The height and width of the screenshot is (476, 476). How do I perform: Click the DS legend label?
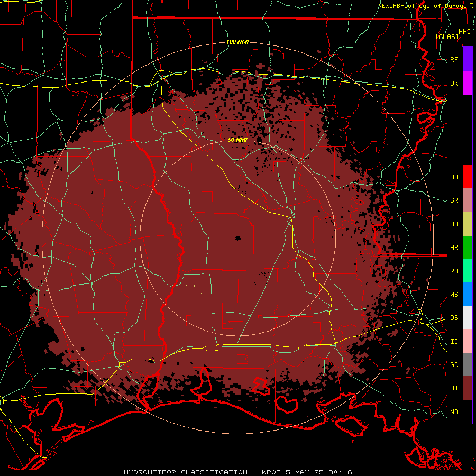[454, 317]
